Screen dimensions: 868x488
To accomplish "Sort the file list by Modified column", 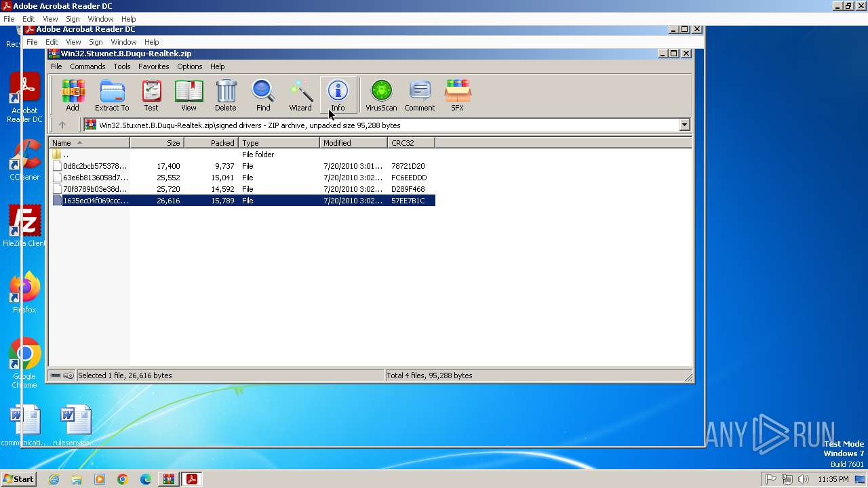I will (x=353, y=142).
